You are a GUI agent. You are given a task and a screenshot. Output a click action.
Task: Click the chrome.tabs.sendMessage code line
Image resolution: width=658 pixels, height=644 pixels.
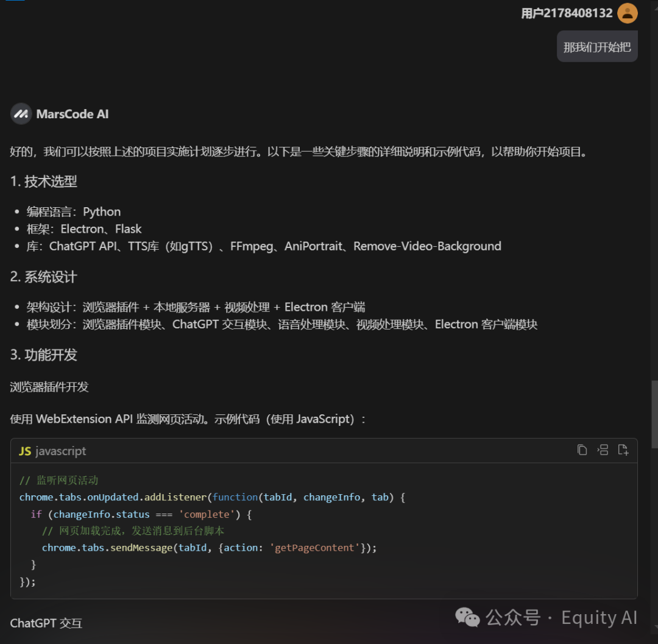point(210,548)
